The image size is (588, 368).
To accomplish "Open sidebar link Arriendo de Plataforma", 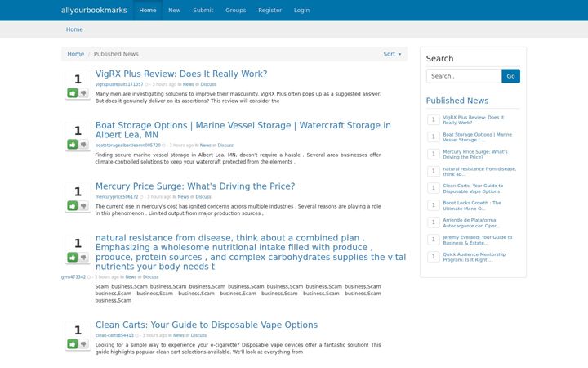I will pyautogui.click(x=471, y=223).
